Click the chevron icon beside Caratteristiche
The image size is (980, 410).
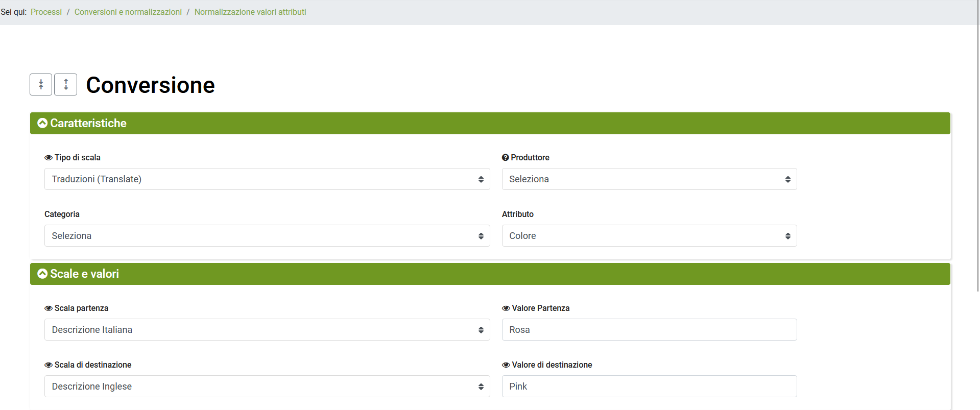42,123
